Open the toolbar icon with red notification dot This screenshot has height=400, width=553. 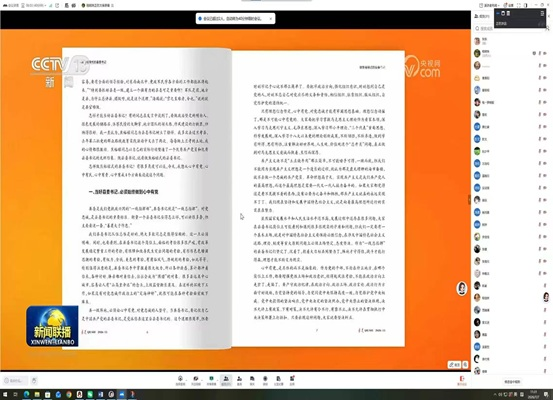(x=292, y=378)
